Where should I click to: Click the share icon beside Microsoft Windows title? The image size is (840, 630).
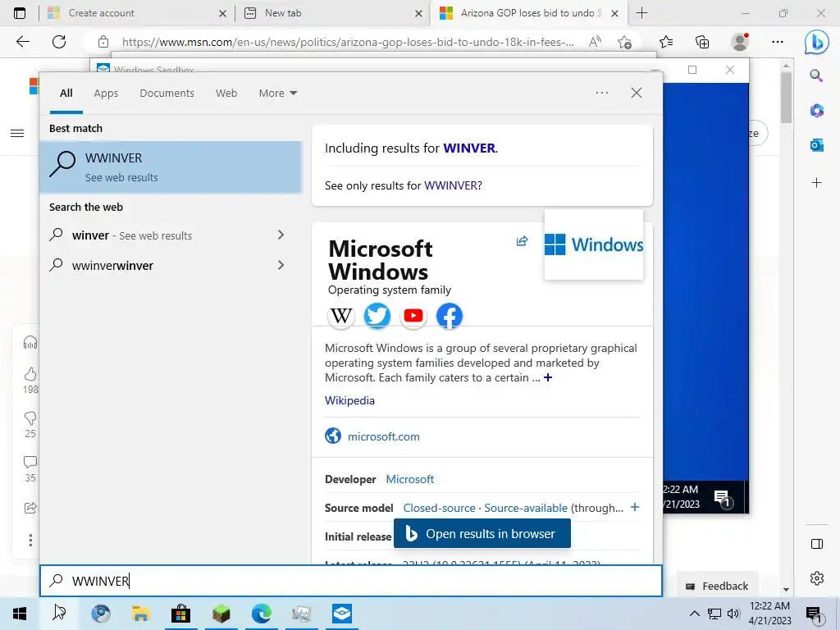click(522, 241)
